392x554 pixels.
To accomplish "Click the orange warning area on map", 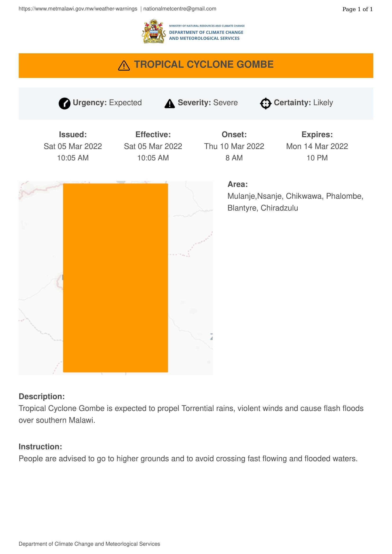I will tap(115, 278).
